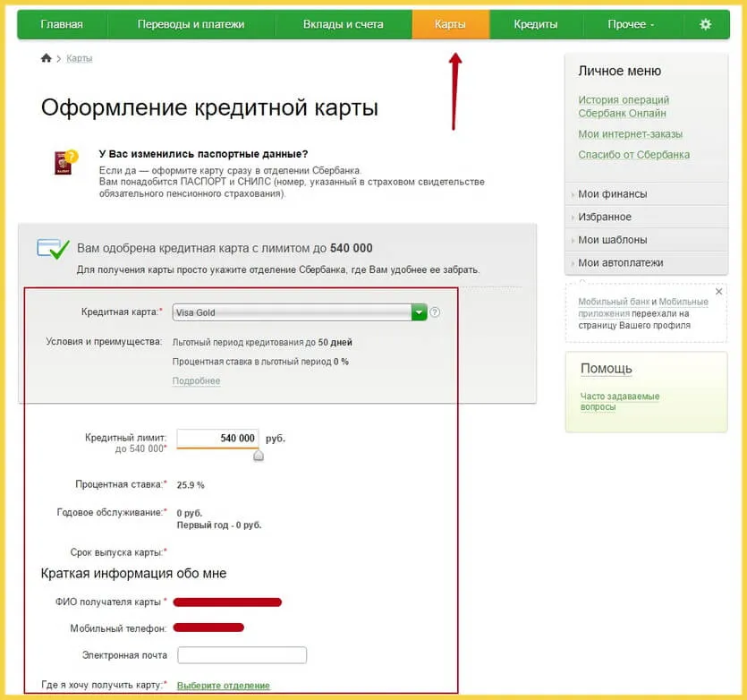Open Часто задаваемые вопросы link
Screen dimensions: 747x700
pos(619,402)
